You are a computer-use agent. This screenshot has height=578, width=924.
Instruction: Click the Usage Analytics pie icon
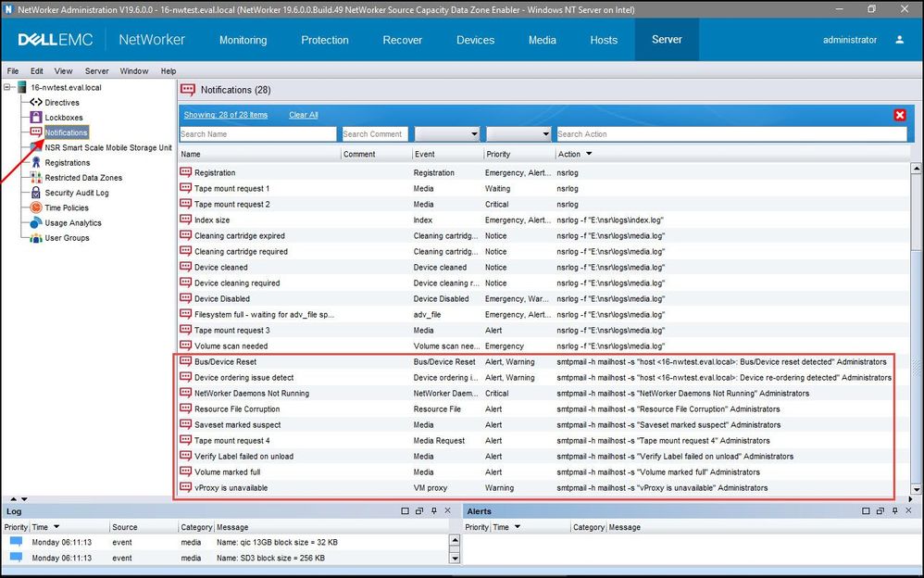(36, 222)
